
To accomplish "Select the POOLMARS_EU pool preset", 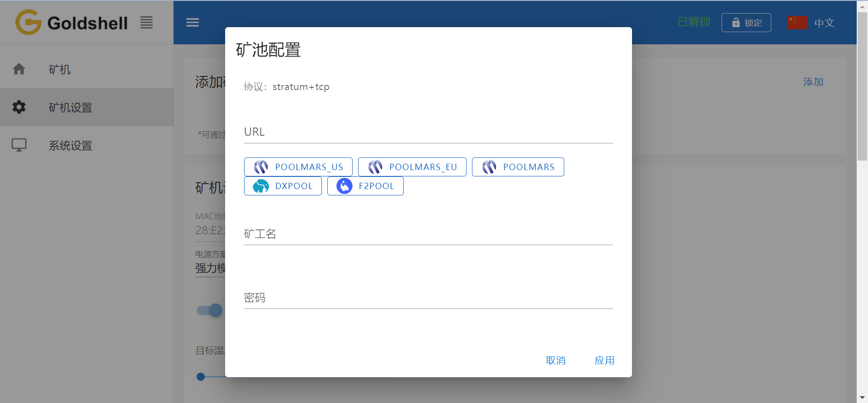I will pyautogui.click(x=412, y=167).
